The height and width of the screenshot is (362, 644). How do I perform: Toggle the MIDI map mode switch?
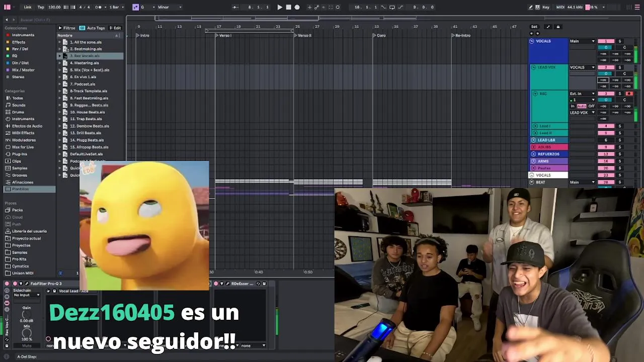click(559, 7)
